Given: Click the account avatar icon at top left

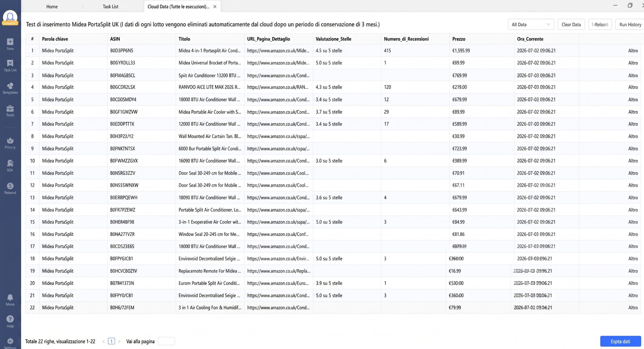Looking at the screenshot, I should (x=10, y=17).
